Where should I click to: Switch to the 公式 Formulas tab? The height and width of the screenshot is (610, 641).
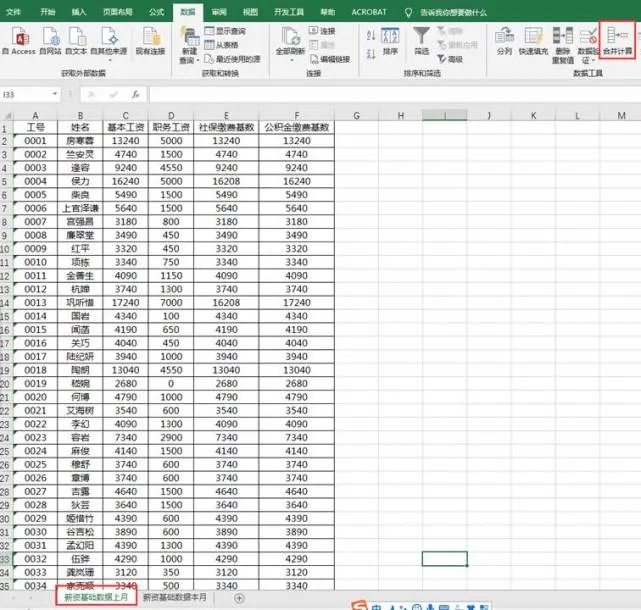[x=156, y=12]
